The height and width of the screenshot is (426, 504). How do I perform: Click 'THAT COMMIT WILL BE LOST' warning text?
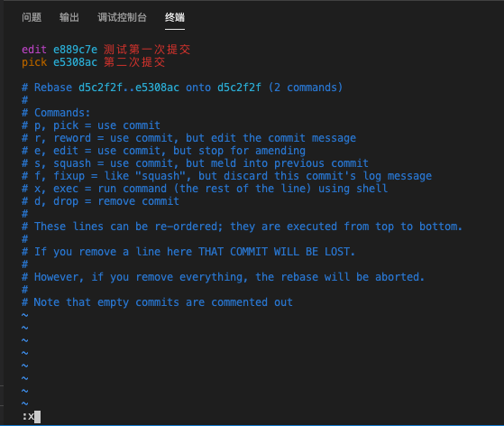[x=277, y=252]
